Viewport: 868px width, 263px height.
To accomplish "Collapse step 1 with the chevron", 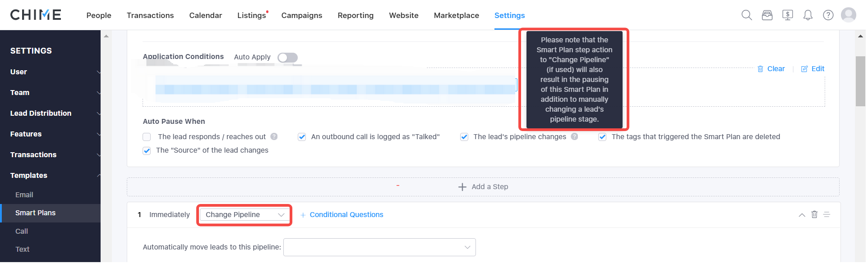I will (x=802, y=215).
